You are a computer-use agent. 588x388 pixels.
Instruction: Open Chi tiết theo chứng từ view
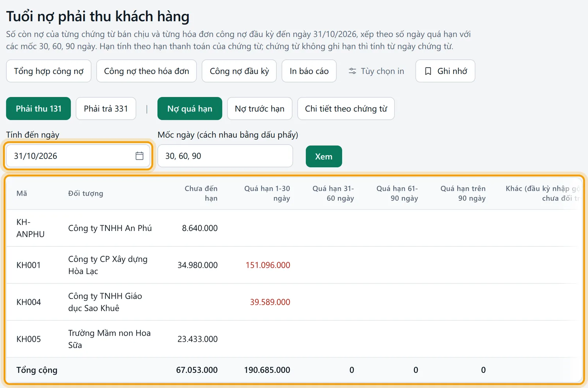pos(346,108)
